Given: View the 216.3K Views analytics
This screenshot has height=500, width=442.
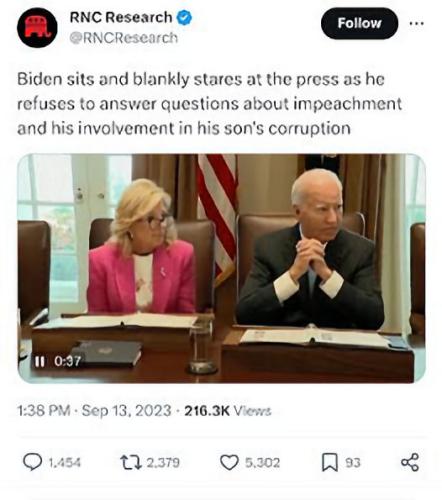Looking at the screenshot, I should [228, 411].
